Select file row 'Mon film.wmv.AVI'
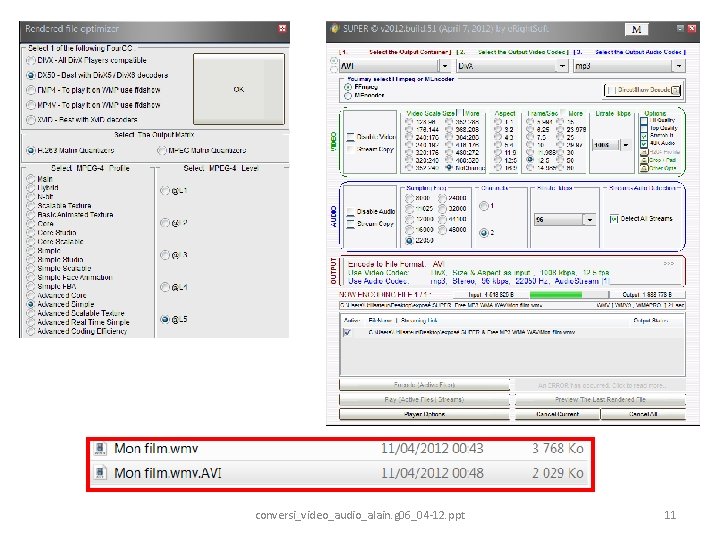Image resolution: width=720 pixels, height=540 pixels. [340, 473]
